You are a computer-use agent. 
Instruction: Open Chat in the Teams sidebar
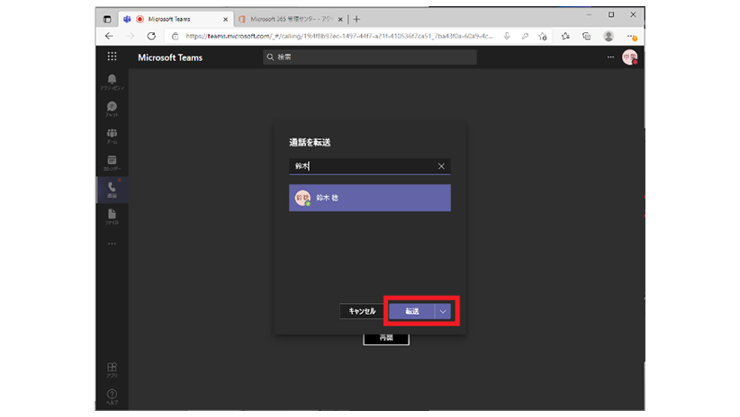112,108
